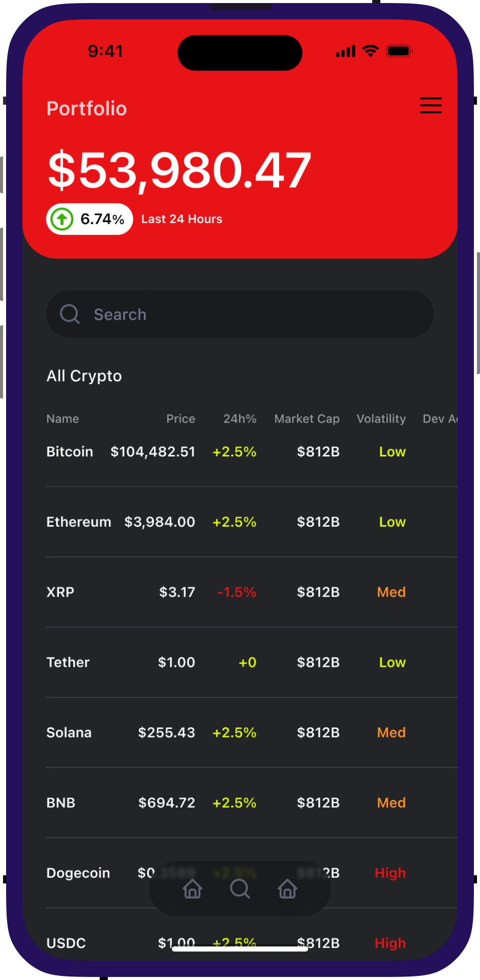Open the Bitcoin row

pos(70,452)
